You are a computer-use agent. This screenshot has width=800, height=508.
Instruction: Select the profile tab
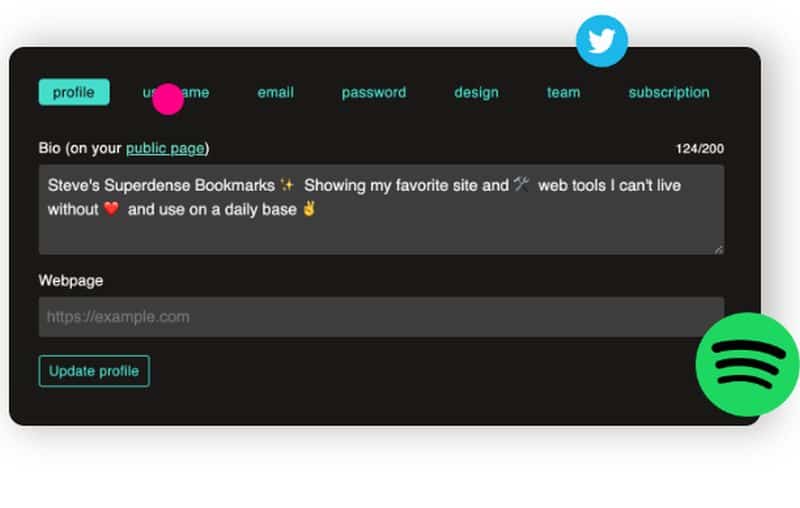point(74,92)
